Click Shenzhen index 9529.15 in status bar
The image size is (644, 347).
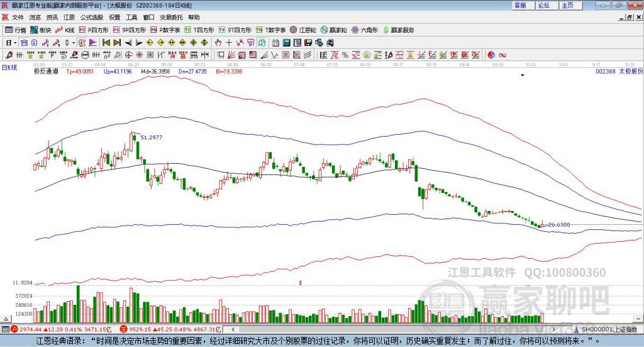(139, 329)
